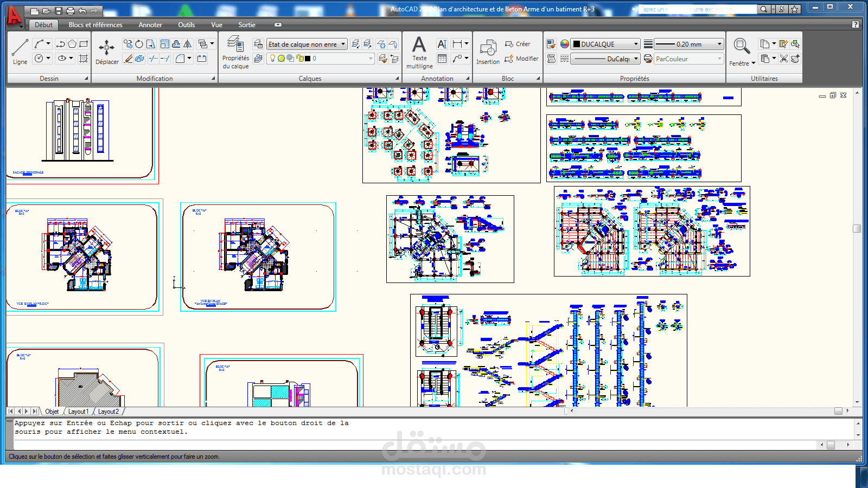The width and height of the screenshot is (868, 488).
Task: Activate the Déplacer move tool
Action: tap(107, 52)
